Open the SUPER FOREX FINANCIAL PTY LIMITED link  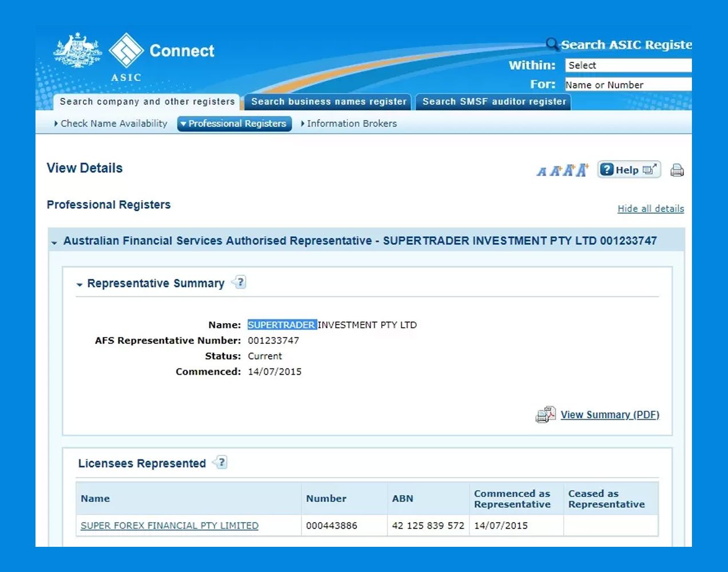tap(169, 526)
